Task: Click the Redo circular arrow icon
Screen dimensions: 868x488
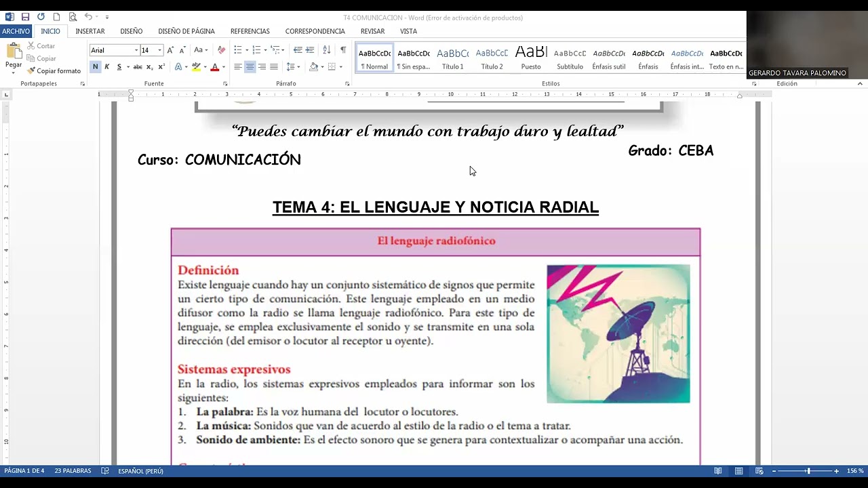Action: (x=41, y=17)
